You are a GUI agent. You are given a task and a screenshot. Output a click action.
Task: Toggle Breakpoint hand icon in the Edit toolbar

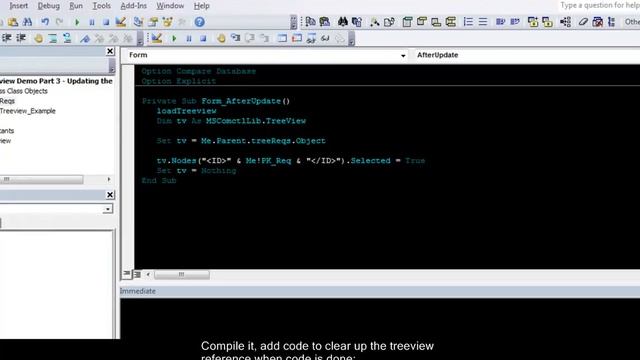pos(38,38)
